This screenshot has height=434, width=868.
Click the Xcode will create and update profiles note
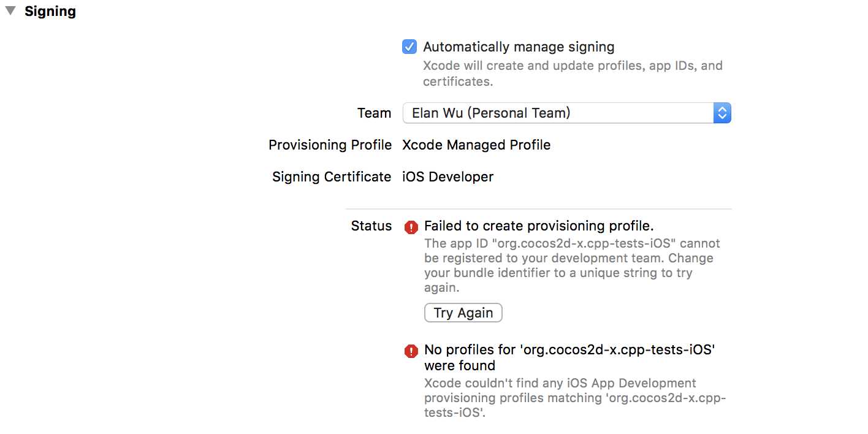pyautogui.click(x=573, y=74)
